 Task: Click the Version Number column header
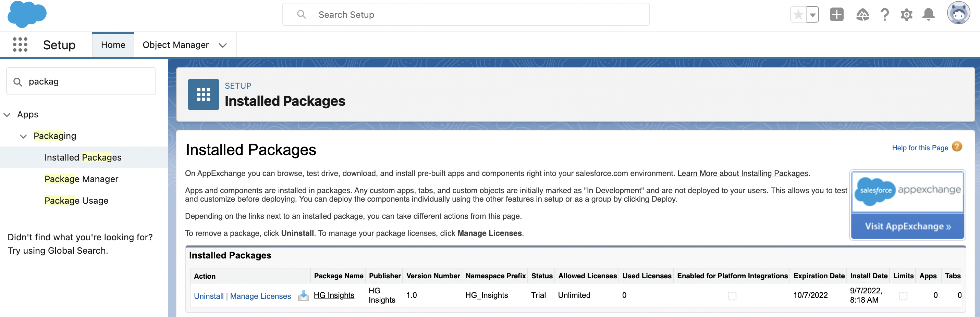[433, 276]
